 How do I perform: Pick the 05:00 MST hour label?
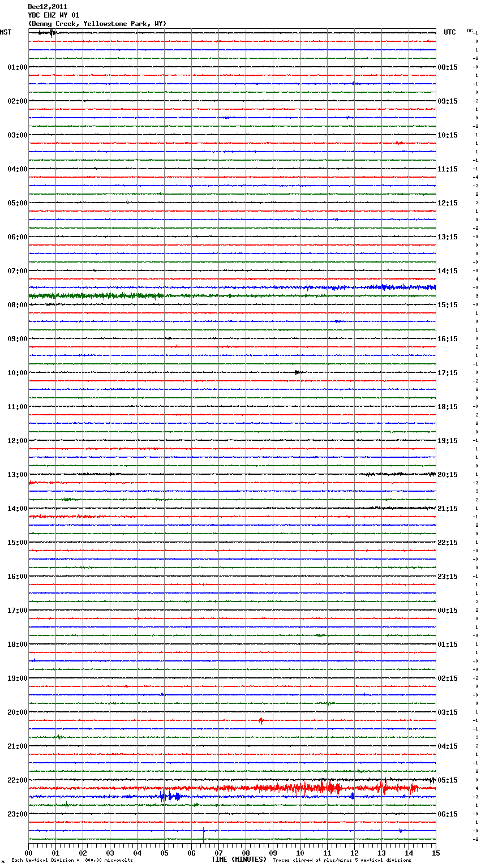pyautogui.click(x=18, y=203)
